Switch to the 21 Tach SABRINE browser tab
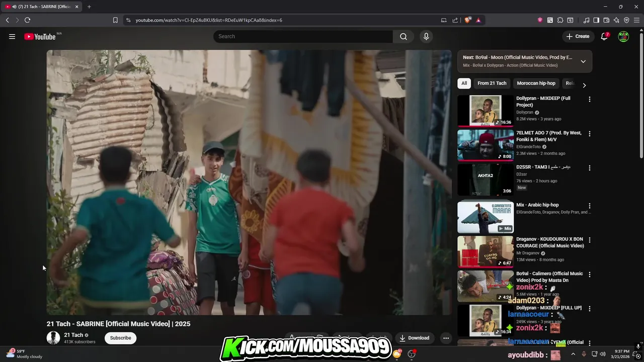The image size is (644, 362). 42,7
